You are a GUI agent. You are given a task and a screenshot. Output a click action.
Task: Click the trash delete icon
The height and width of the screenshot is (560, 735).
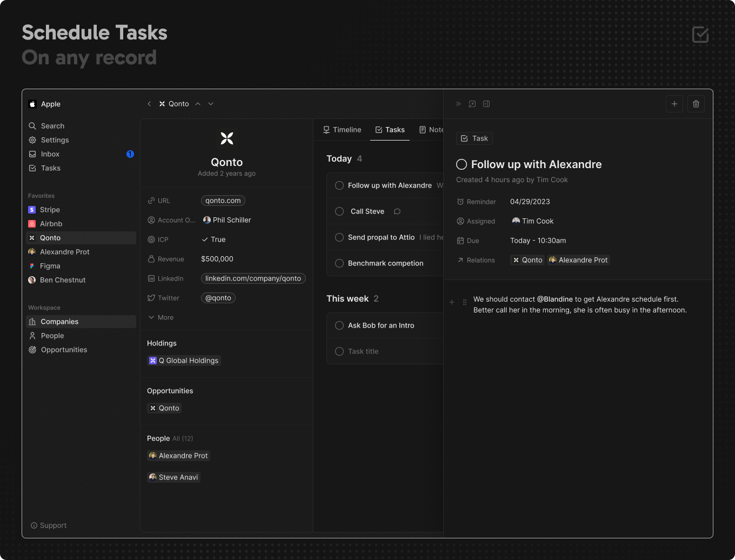pos(696,104)
